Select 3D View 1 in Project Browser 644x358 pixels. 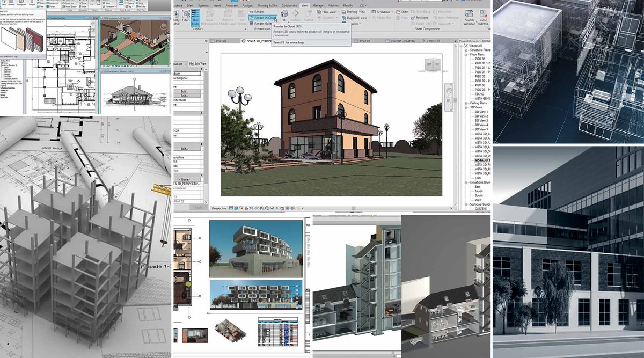click(480, 112)
